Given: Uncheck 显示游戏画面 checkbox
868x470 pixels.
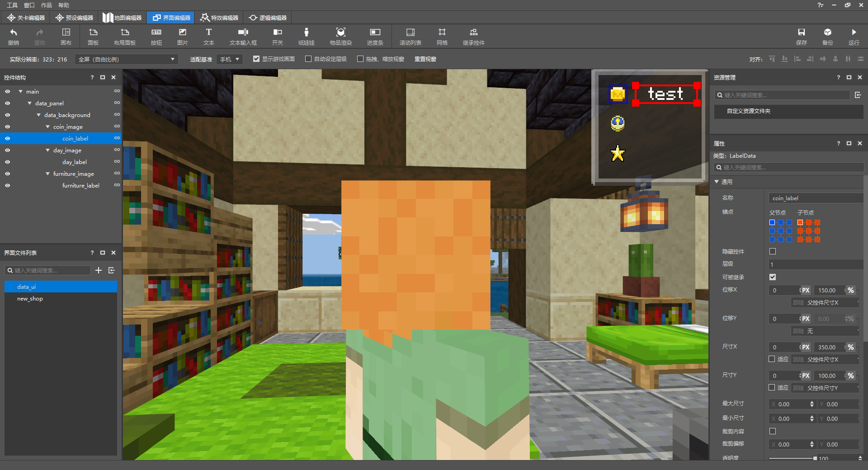Looking at the screenshot, I should pos(256,59).
